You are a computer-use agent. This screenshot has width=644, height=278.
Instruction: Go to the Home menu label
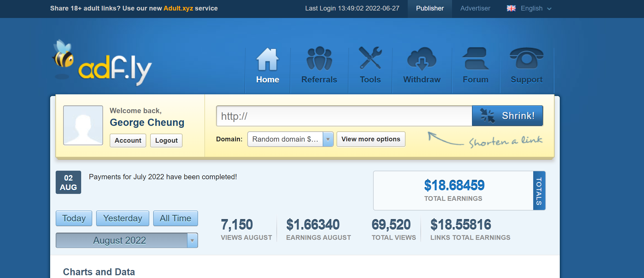point(268,80)
